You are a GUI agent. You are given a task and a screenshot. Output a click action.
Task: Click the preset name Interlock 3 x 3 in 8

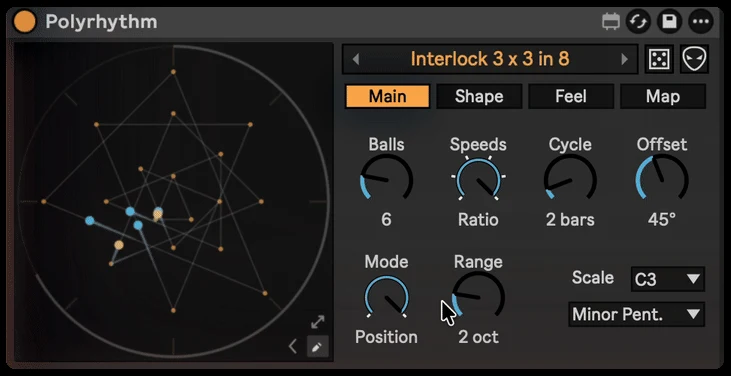coord(490,59)
